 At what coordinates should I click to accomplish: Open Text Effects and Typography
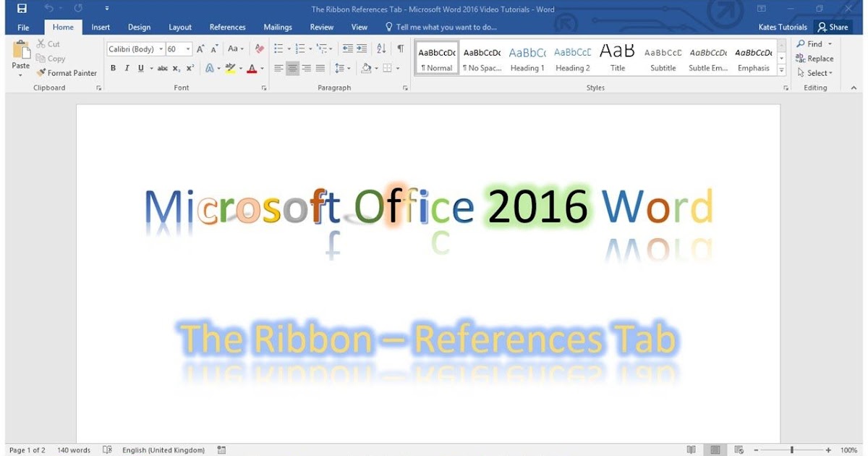click(210, 68)
